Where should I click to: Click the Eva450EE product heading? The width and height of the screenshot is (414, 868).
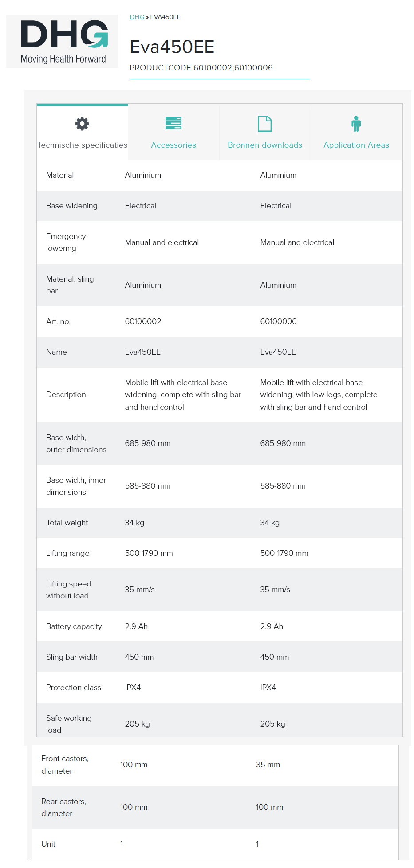click(172, 47)
